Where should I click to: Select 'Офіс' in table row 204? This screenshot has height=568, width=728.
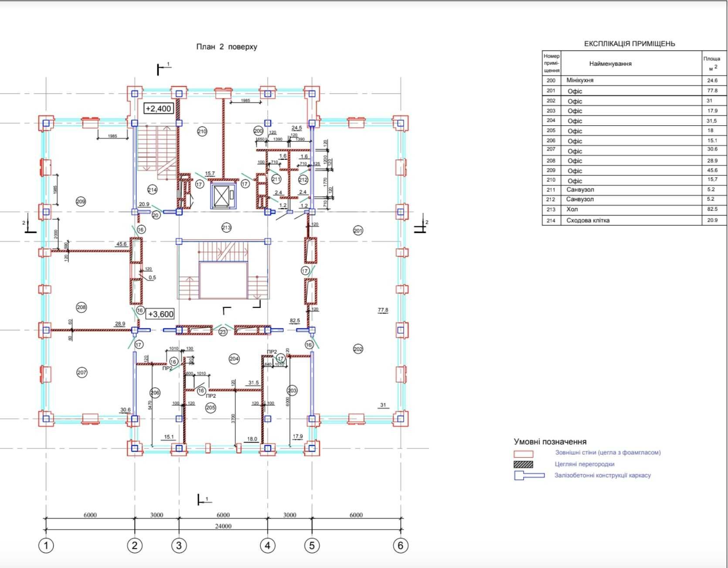tap(575, 121)
